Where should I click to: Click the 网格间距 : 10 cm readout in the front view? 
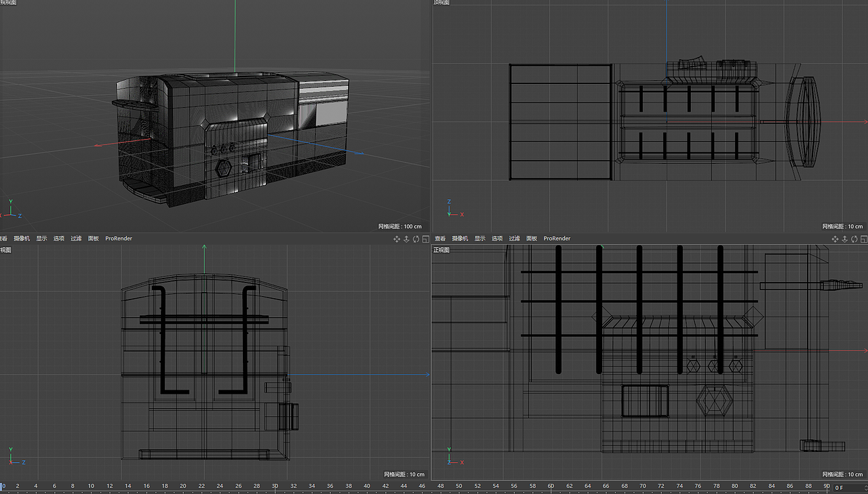pyautogui.click(x=842, y=474)
